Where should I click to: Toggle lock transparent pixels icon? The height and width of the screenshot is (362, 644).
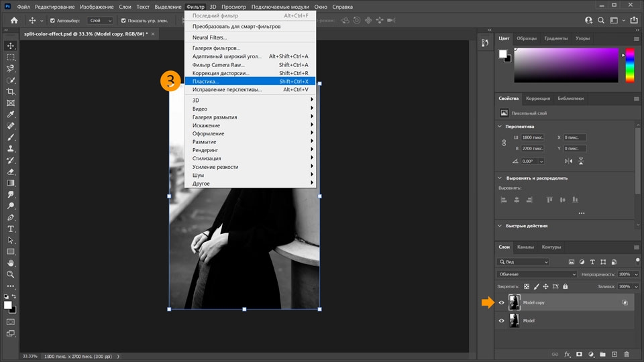pyautogui.click(x=527, y=286)
